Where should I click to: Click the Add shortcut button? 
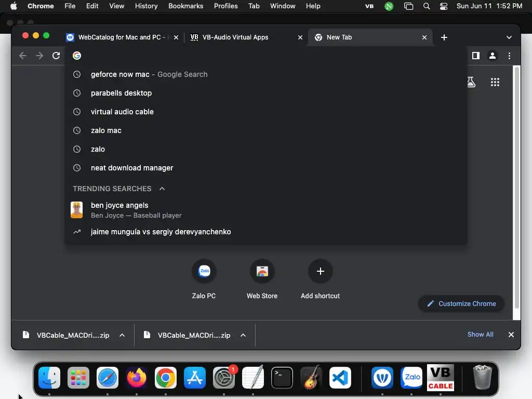pyautogui.click(x=320, y=280)
